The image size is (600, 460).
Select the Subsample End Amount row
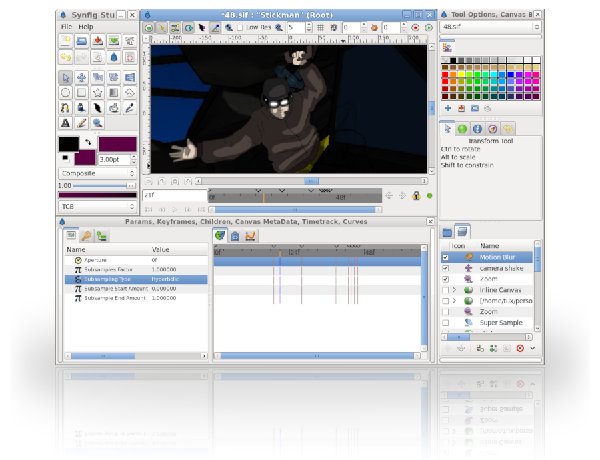click(x=136, y=298)
